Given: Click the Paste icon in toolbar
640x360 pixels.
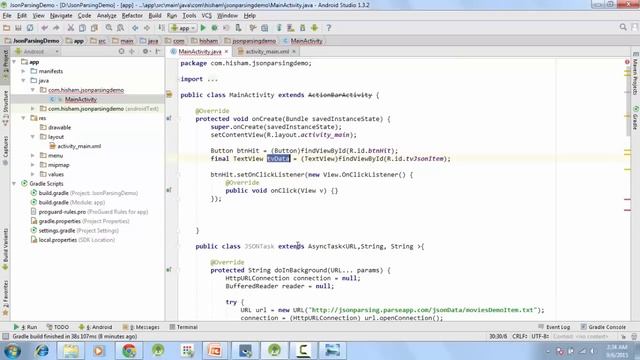Looking at the screenshot, I should point(94,28).
